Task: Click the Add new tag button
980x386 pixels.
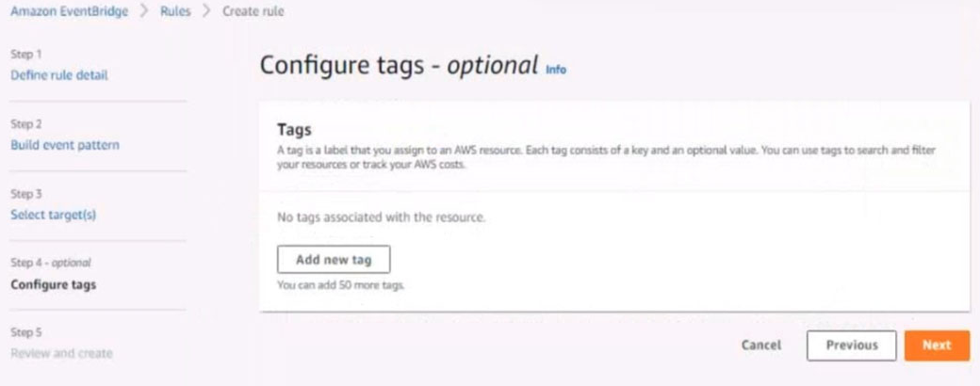Action: click(x=334, y=259)
